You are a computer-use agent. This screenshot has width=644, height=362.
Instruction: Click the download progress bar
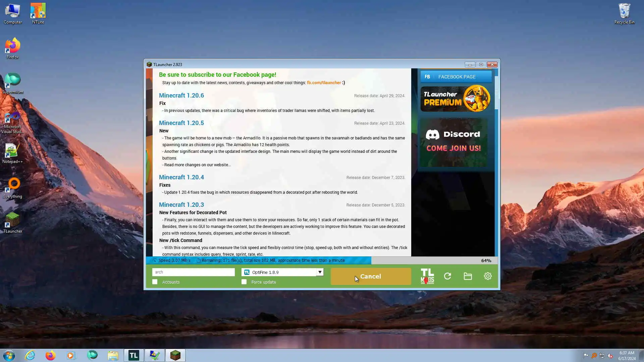321,260
